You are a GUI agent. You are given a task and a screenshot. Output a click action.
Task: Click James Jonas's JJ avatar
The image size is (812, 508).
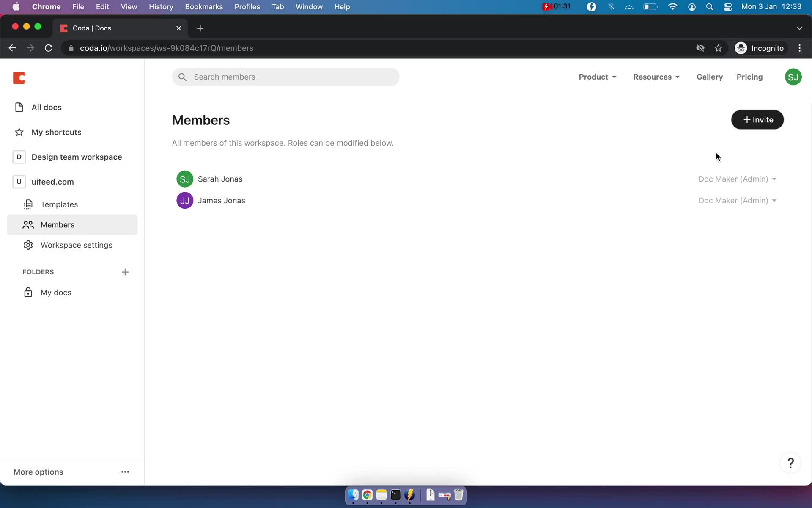tap(185, 201)
